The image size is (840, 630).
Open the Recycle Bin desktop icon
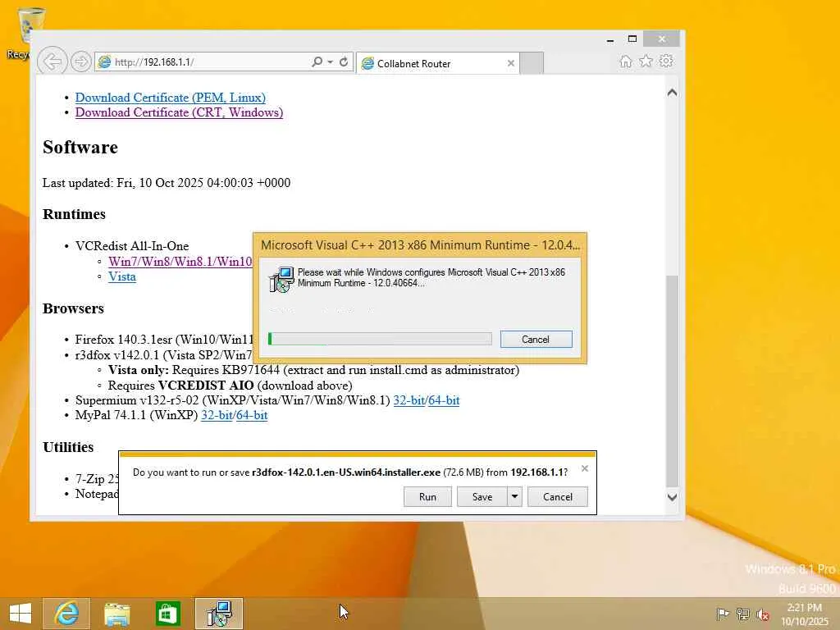point(27,33)
